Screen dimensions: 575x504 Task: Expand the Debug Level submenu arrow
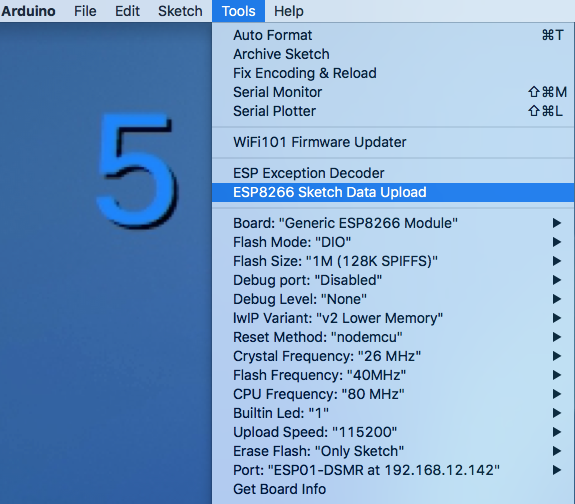557,299
